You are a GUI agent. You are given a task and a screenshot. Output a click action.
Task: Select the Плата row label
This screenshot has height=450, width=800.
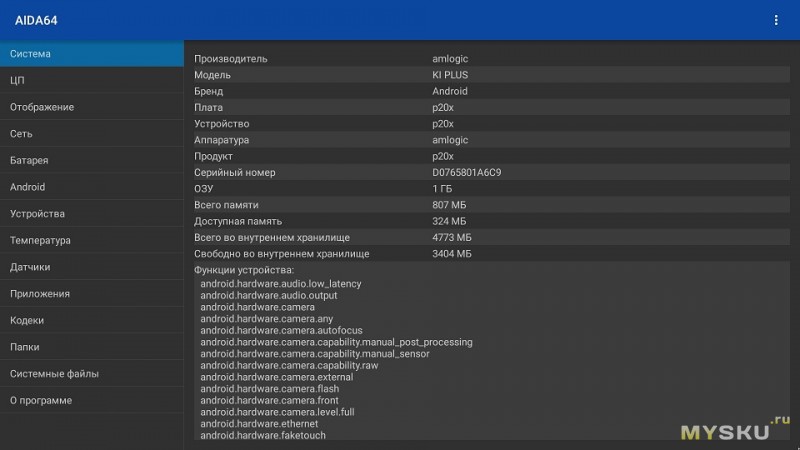[208, 108]
